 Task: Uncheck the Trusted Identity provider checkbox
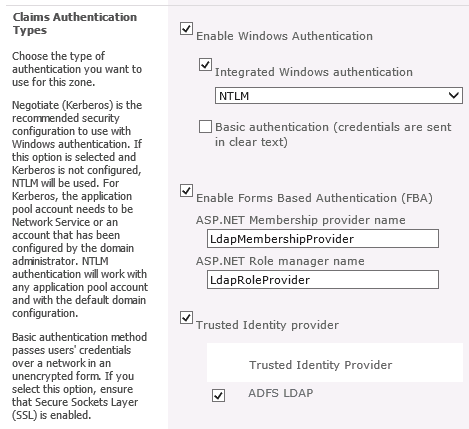coord(186,318)
